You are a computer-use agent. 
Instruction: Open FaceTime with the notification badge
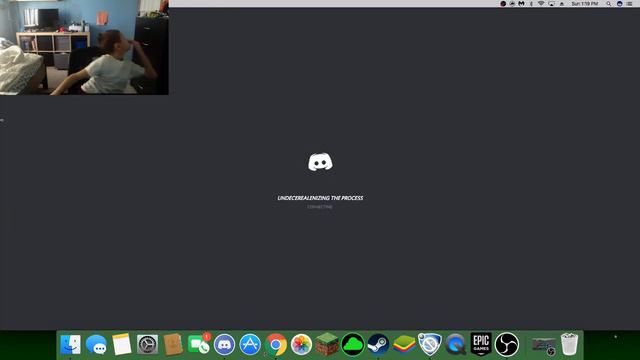[199, 344]
